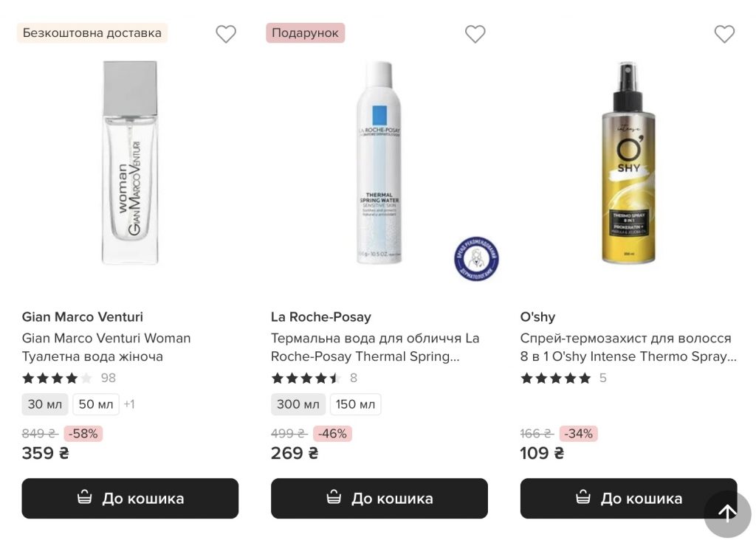Open 98 reviews star rating
The image size is (756, 540).
click(x=69, y=378)
